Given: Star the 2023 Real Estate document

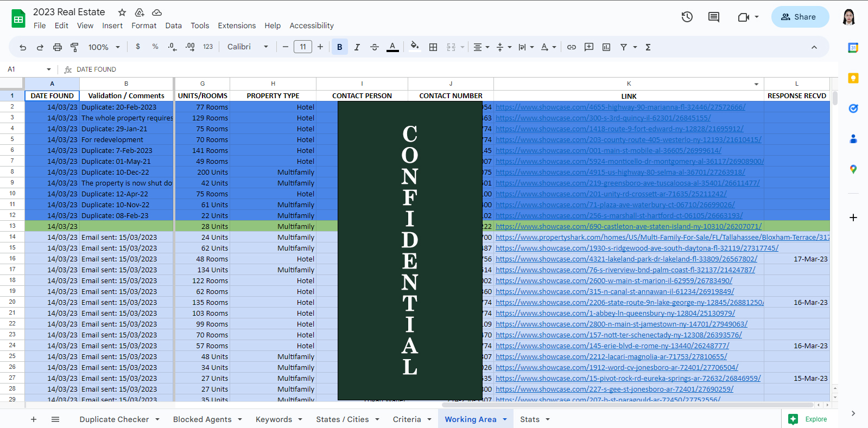Looking at the screenshot, I should click(122, 12).
